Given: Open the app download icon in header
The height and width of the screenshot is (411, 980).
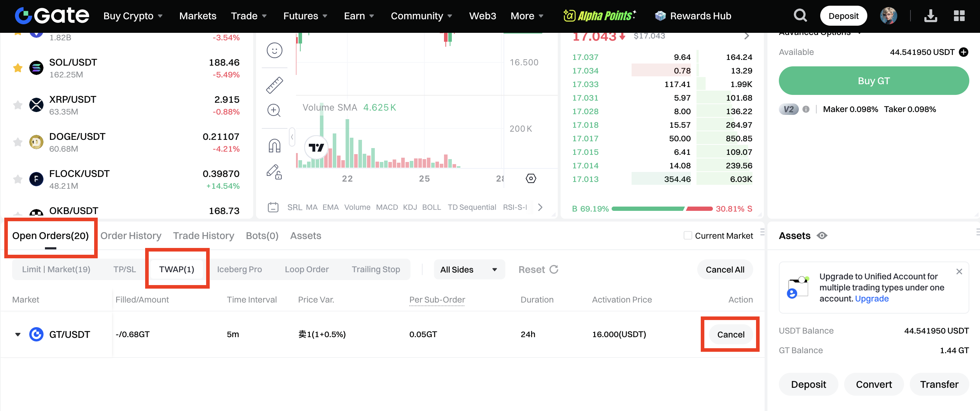Looking at the screenshot, I should pyautogui.click(x=930, y=16).
